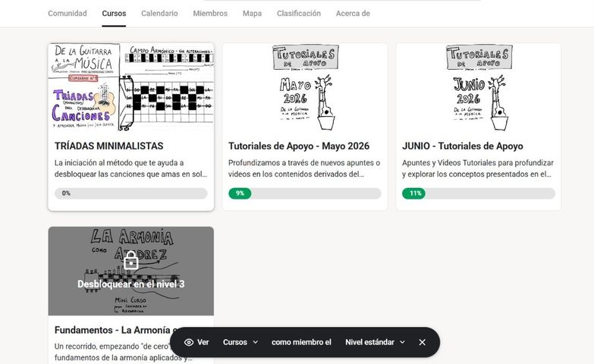Viewport: 594px width, 364px height.
Task: Click the 11% progress bar
Action: (479, 193)
